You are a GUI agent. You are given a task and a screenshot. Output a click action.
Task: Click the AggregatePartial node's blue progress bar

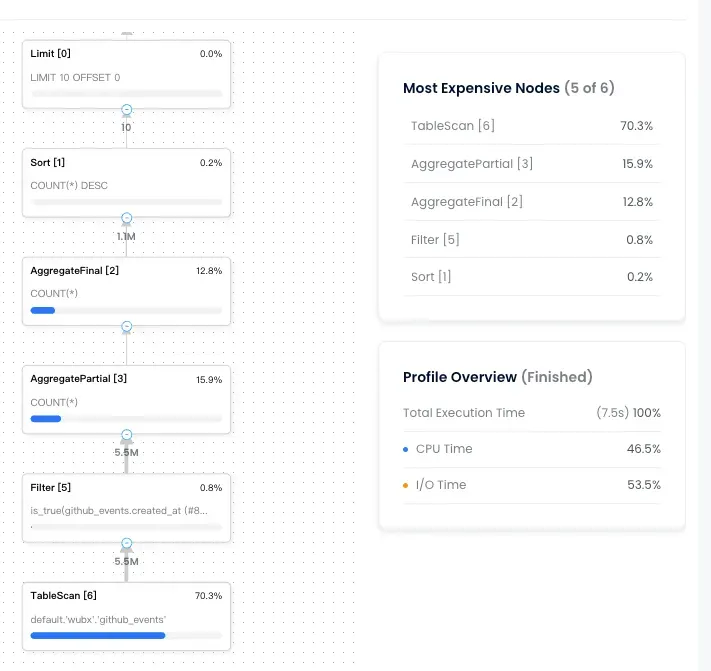coord(46,418)
